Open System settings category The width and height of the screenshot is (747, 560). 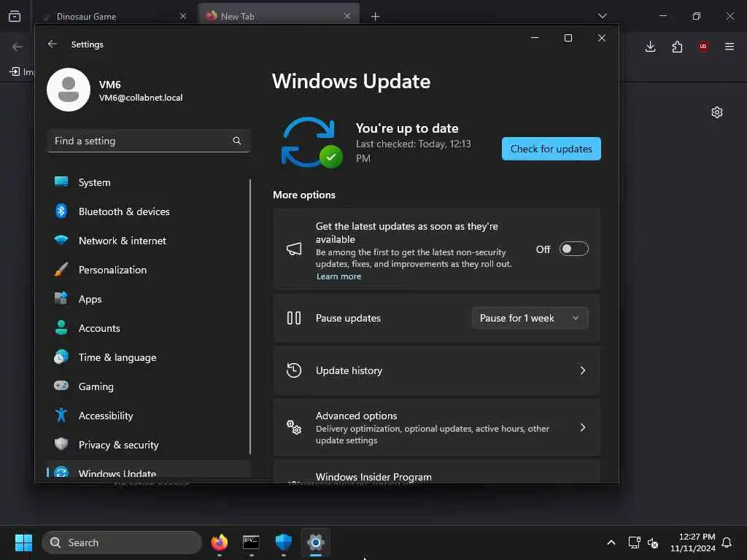[149, 182]
